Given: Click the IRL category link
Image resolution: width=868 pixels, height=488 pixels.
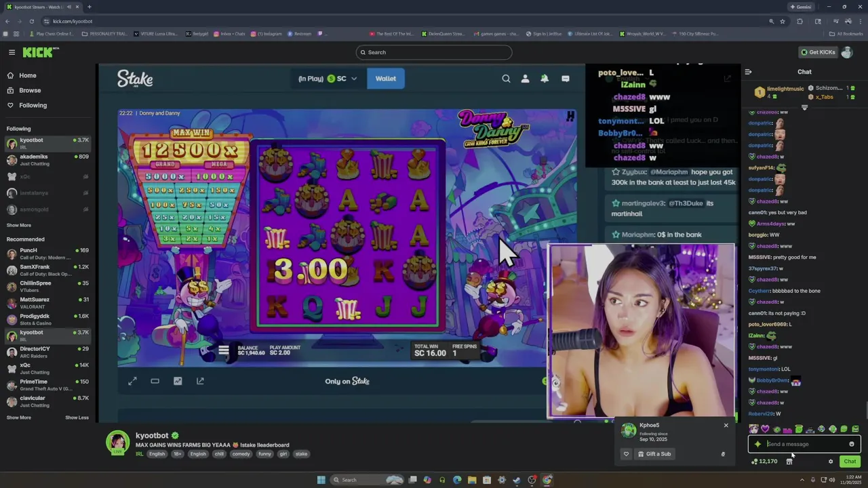Looking at the screenshot, I should click(x=139, y=454).
